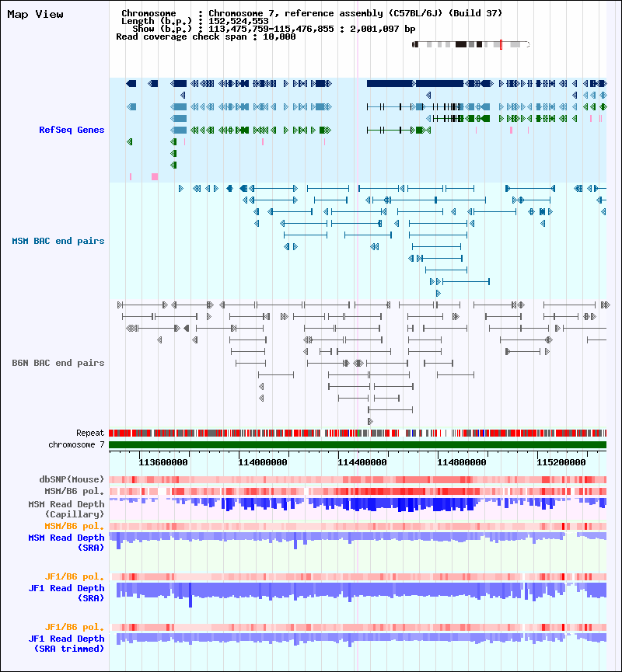This screenshot has width=622, height=672.
Task: Click the pink square in RefSeq Genes track
Action: pyautogui.click(x=155, y=176)
